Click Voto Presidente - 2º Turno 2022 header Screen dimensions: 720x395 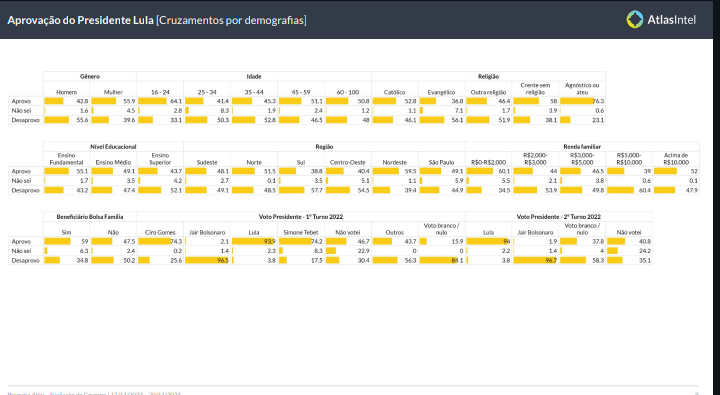[x=559, y=216]
